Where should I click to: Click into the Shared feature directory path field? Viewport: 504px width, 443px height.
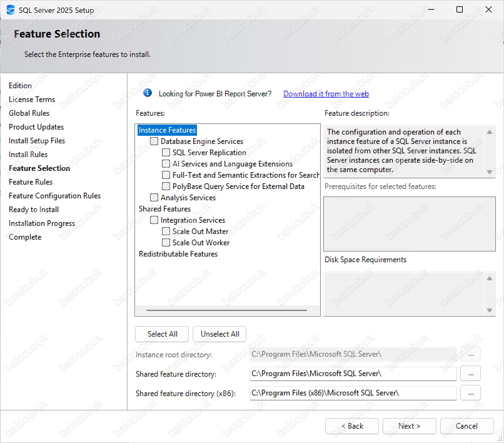point(353,374)
